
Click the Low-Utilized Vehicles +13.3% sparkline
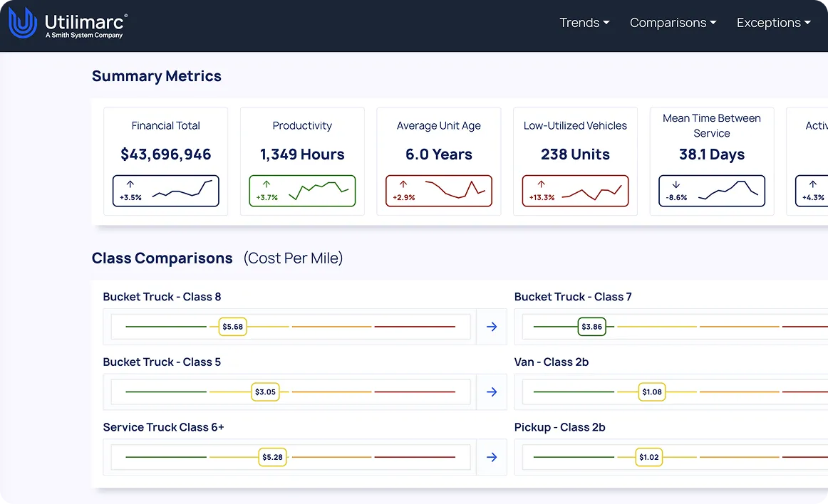tap(591, 192)
